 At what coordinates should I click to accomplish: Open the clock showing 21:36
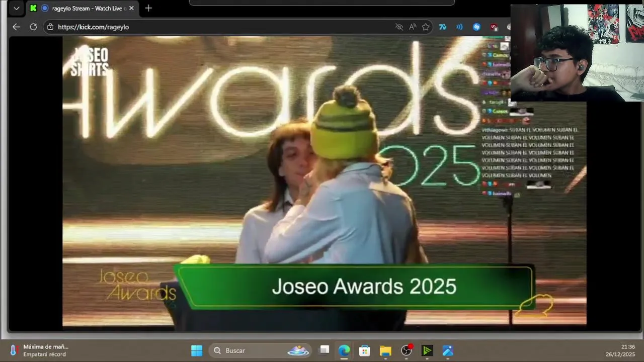click(x=620, y=350)
